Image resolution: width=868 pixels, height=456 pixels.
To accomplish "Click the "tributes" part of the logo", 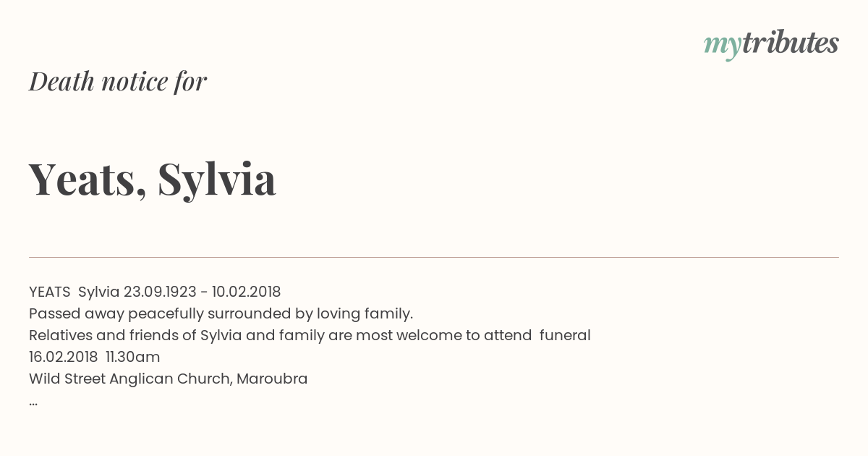I will coord(790,43).
